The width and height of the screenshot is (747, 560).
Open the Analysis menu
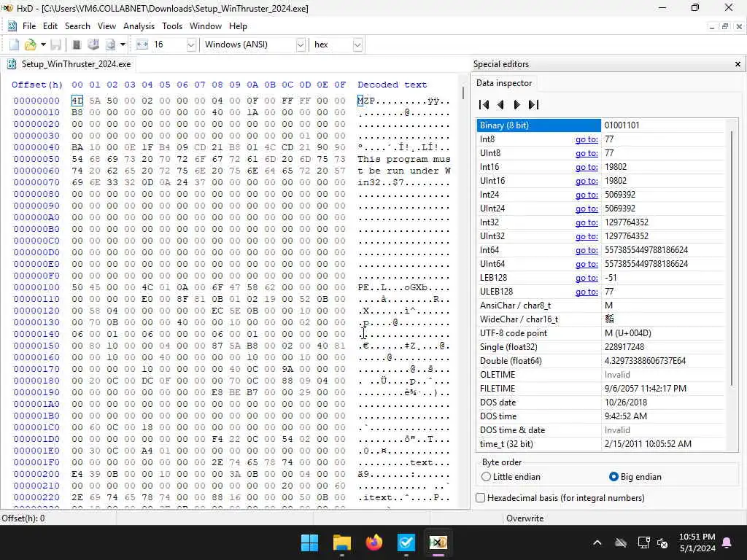coord(139,26)
